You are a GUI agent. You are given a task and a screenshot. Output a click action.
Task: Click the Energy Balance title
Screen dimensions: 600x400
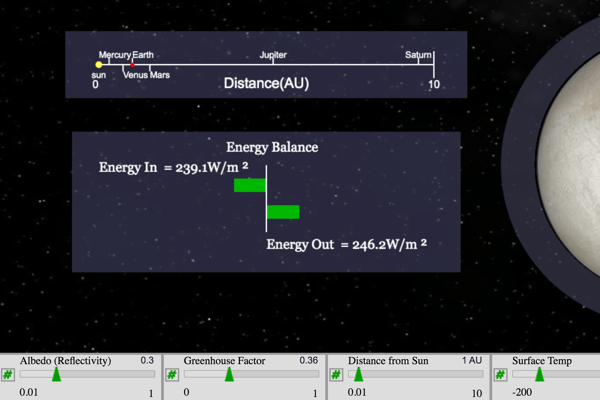coord(272,147)
